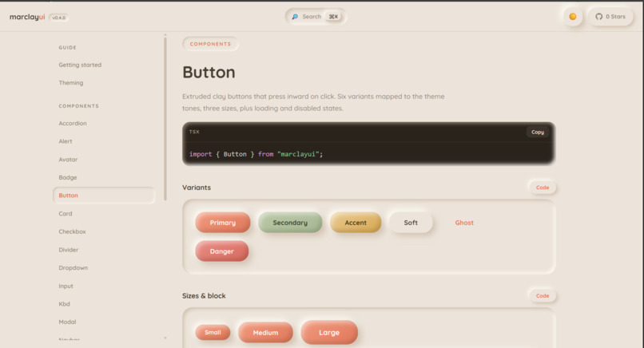Go to Dropdown component page
The width and height of the screenshot is (644, 348).
[73, 267]
